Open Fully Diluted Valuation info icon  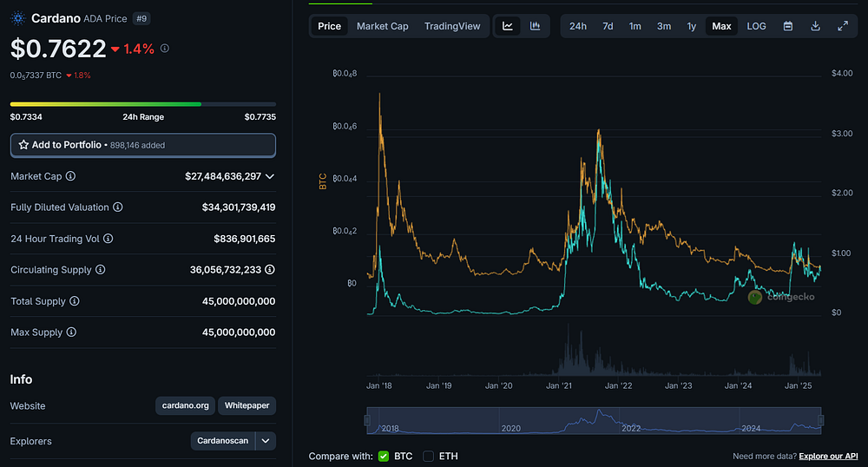pyautogui.click(x=118, y=207)
